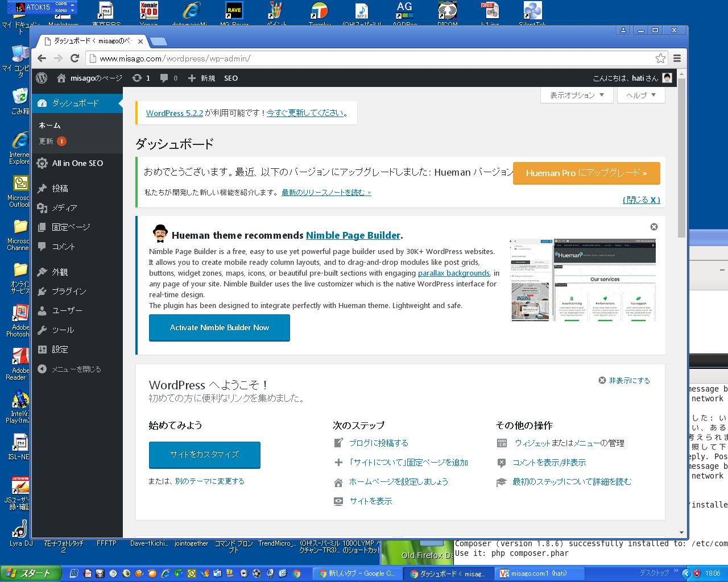
Task: Open the Adobe Photoshop desktop shortcut
Action: tap(20, 321)
